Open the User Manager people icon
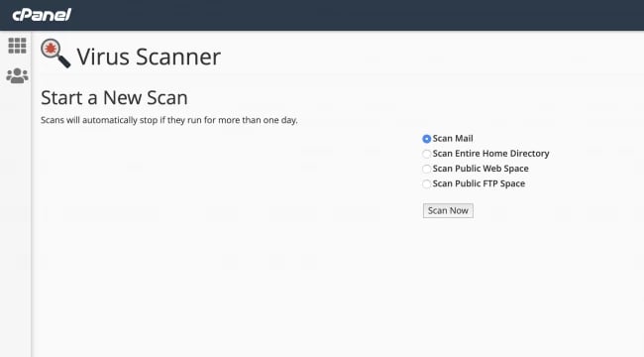This screenshot has width=644, height=357. tap(17, 75)
